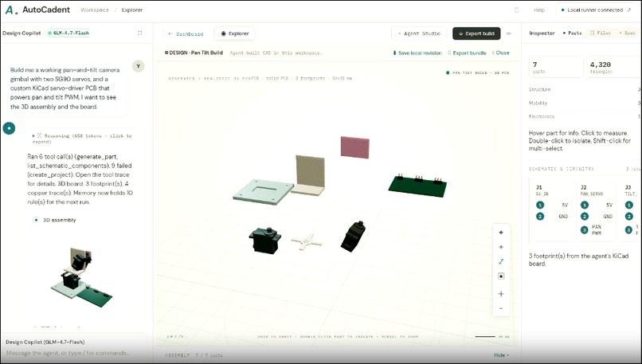Image resolution: width=642 pixels, height=364 pixels.
Task: Click the clipboard icon beside Help
Action: point(517,10)
